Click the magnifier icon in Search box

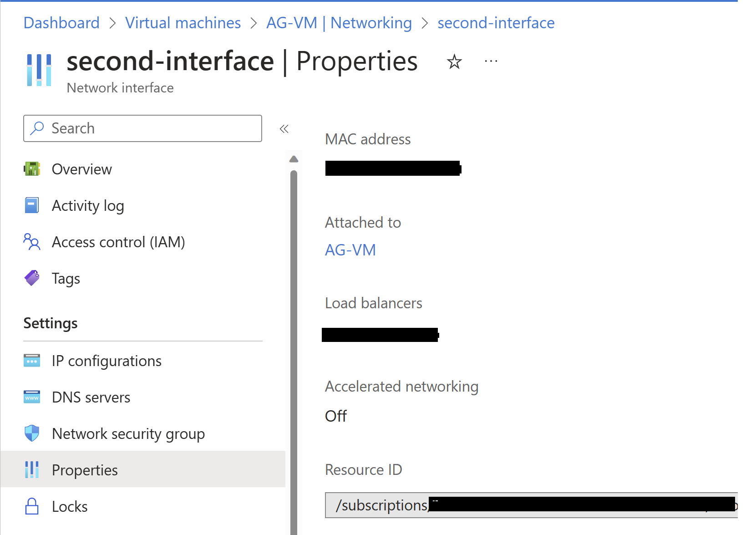(x=37, y=128)
